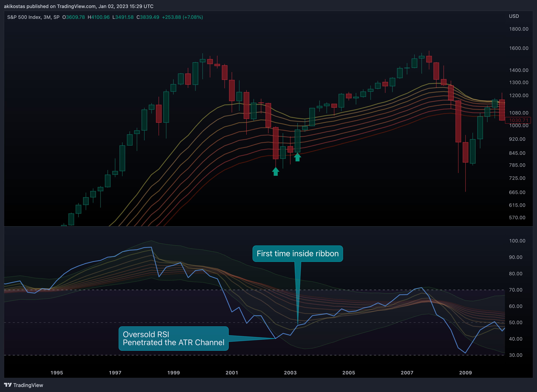537x392 pixels.
Task: Click the TradingView logo icon
Action: (8, 385)
